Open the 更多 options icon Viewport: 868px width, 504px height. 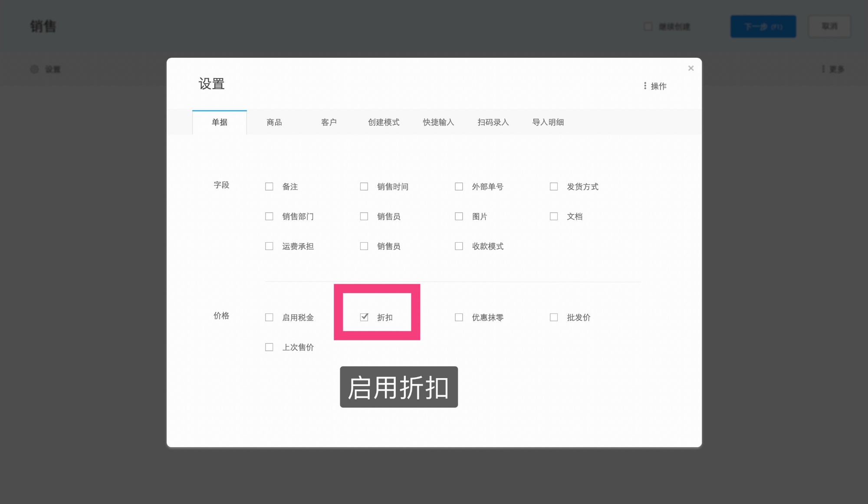point(823,69)
